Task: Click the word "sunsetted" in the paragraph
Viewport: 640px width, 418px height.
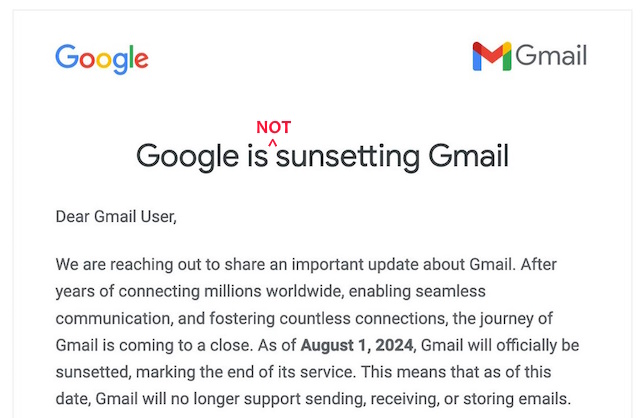Action: [x=94, y=371]
